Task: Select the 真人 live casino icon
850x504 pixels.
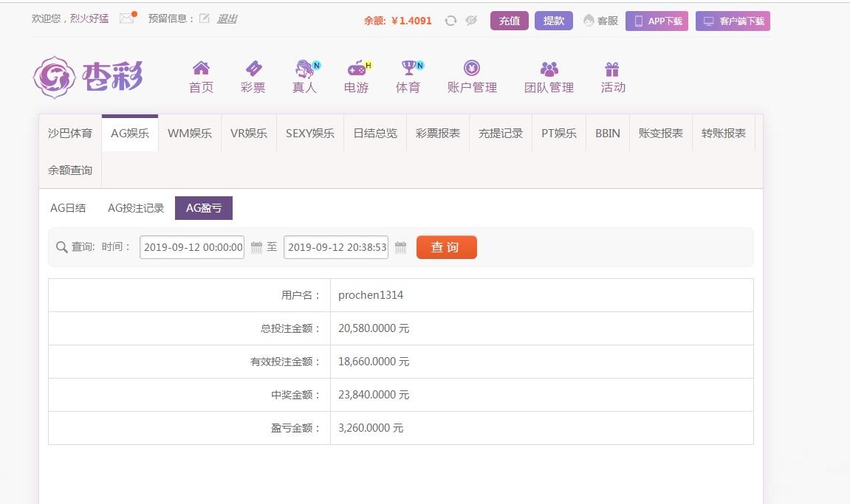Action: [x=304, y=69]
